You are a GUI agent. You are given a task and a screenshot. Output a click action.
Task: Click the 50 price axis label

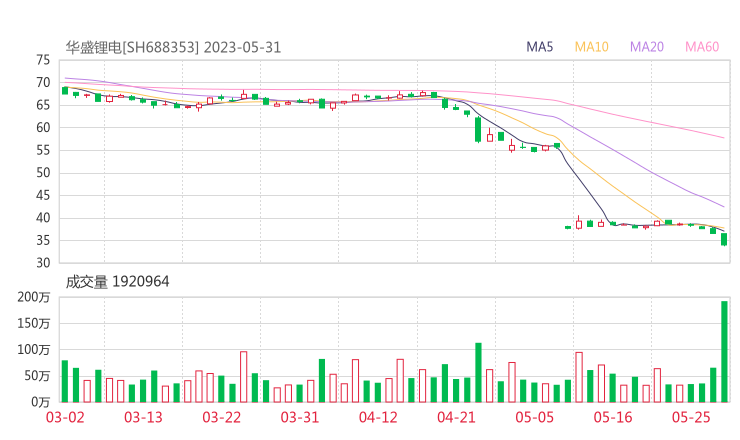pos(43,173)
